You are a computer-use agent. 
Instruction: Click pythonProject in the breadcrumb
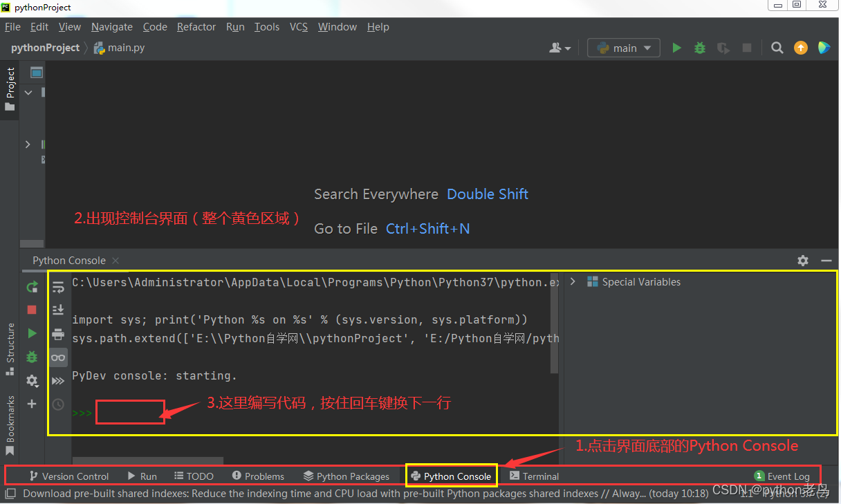pyautogui.click(x=46, y=48)
